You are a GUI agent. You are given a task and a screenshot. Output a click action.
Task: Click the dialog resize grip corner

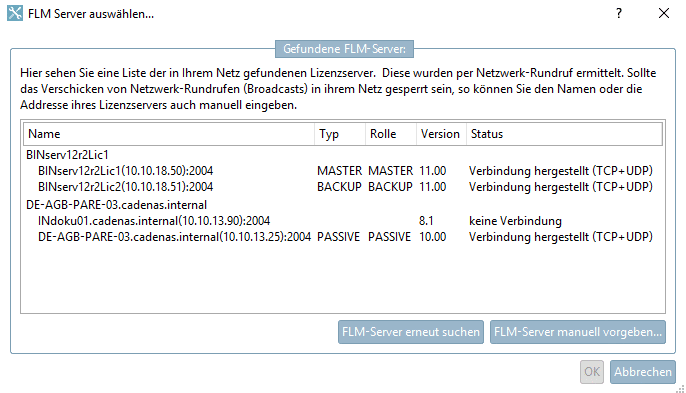(680, 388)
